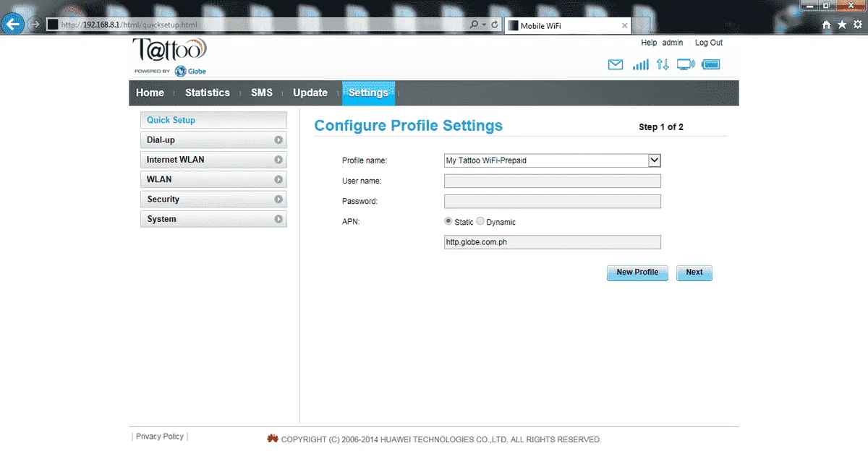
Task: Refresh the page with reload icon
Action: tap(495, 25)
